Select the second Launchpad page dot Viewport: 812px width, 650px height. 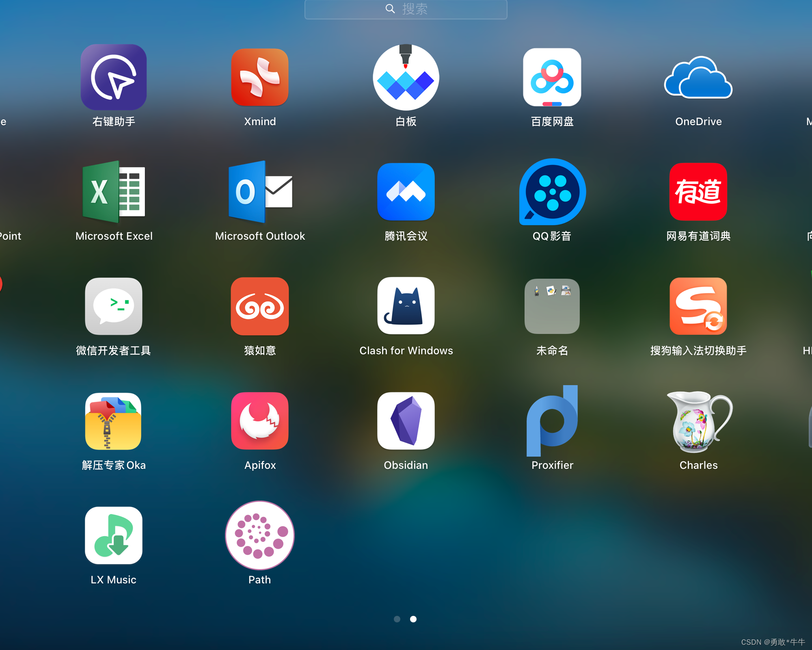[x=413, y=619]
